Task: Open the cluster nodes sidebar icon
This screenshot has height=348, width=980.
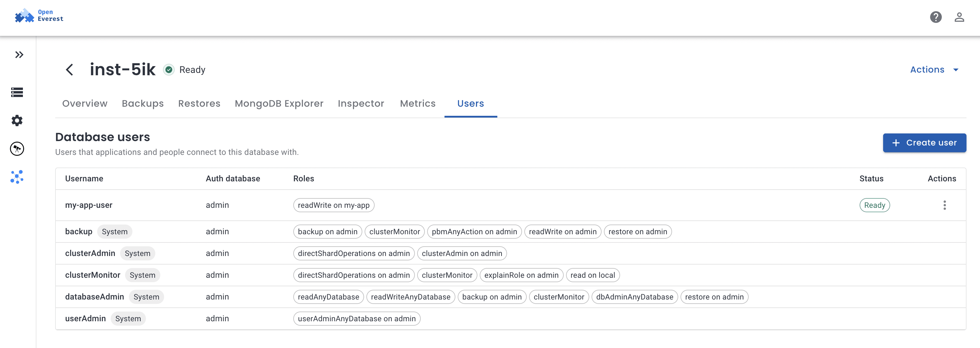Action: coord(17,177)
